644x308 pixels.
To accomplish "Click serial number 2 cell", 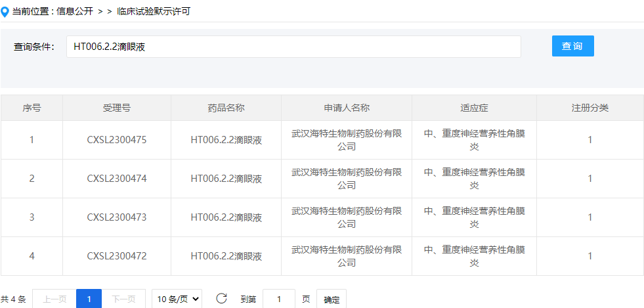I will 32,179.
